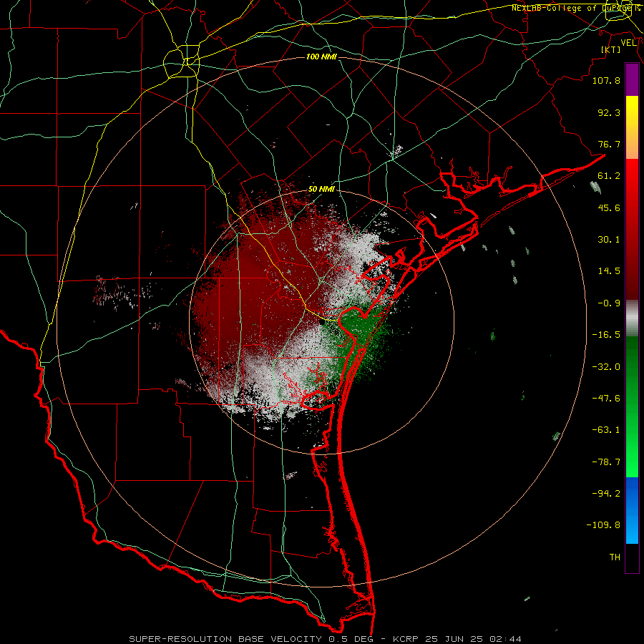Click the VEL legend title

(x=629, y=43)
